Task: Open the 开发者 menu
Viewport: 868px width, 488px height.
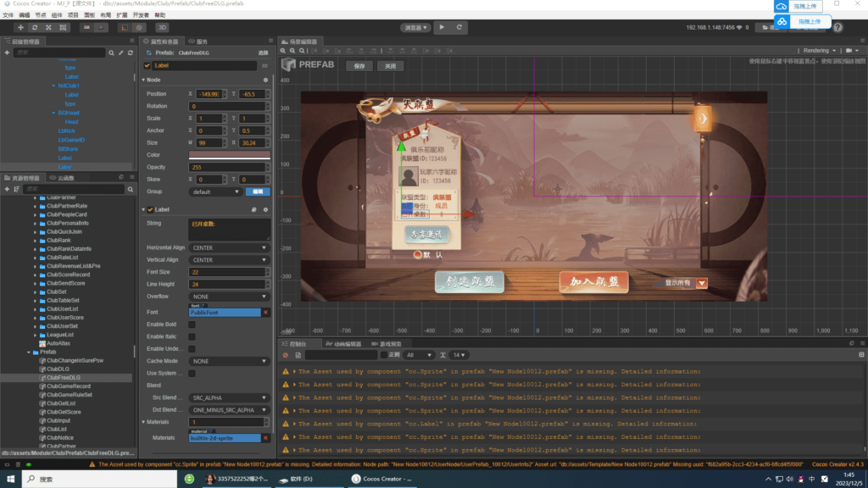Action: [141, 15]
